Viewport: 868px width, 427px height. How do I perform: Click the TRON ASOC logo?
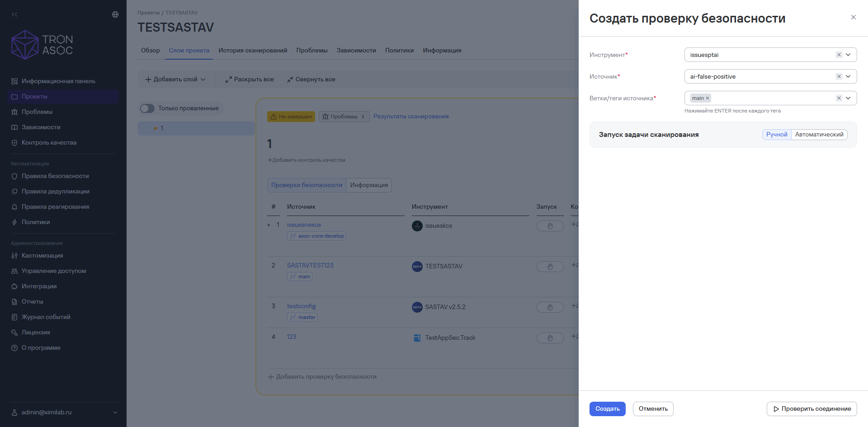(42, 45)
